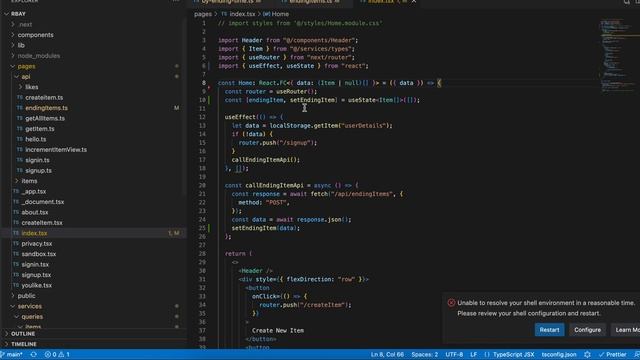The height and width of the screenshot is (360, 640).
Task: Change indentation via Spaces: 2
Action: coord(424,354)
